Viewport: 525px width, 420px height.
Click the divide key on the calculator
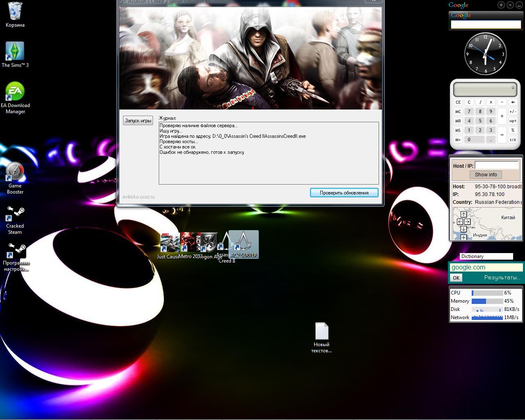click(x=480, y=102)
